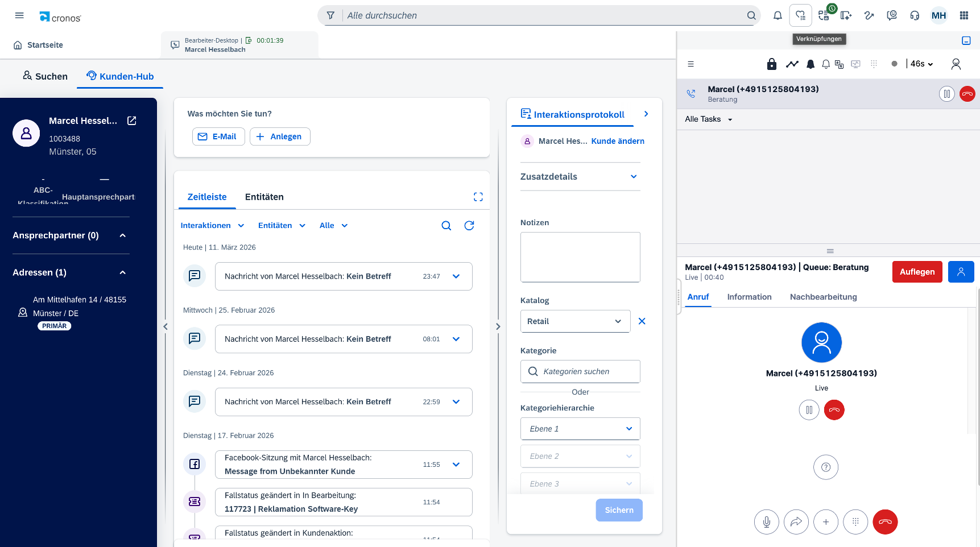Go to the Startseite tab
Viewport: 980px width, 547px height.
point(39,45)
